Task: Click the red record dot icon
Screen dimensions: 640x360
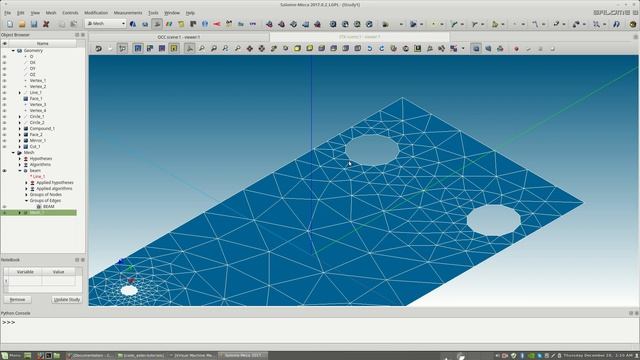Action: [x=516, y=49]
